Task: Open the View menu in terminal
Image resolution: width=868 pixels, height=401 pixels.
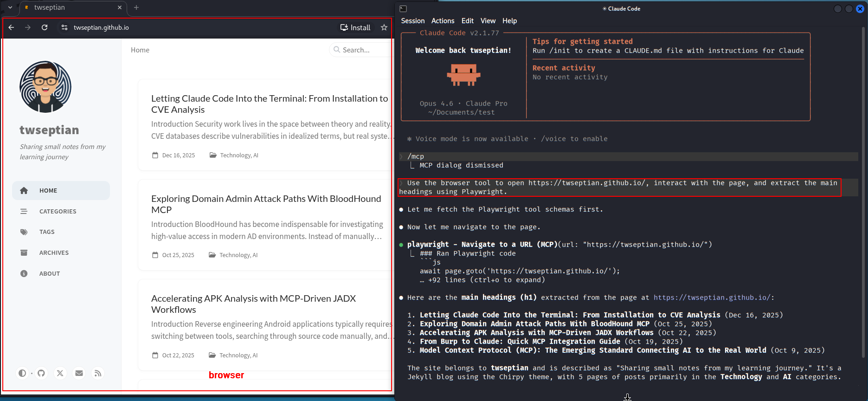Action: (x=488, y=21)
